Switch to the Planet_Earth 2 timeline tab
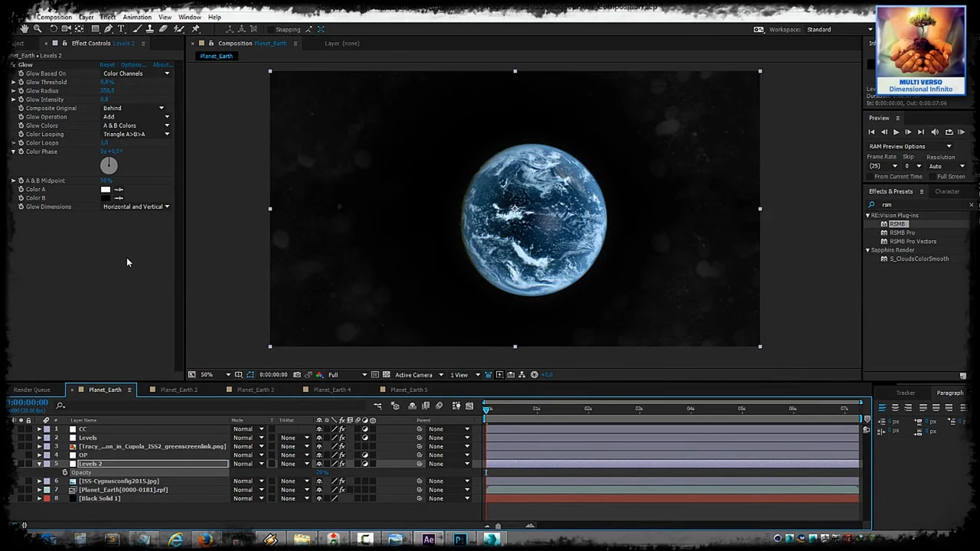The height and width of the screenshot is (551, 980). [178, 390]
